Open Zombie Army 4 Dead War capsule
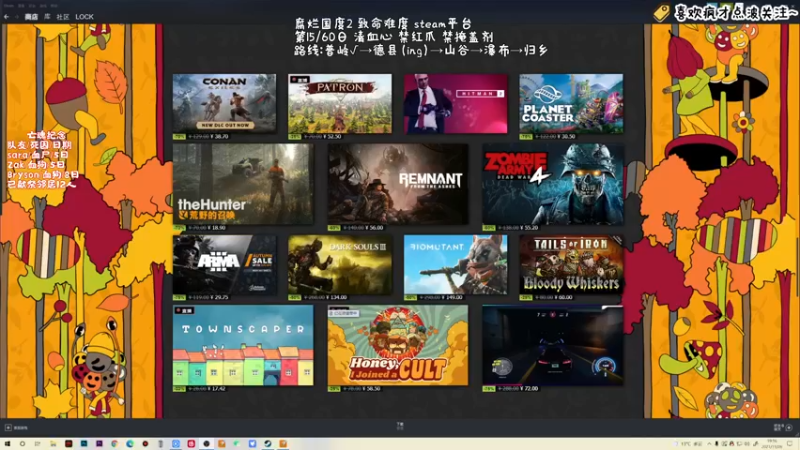The height and width of the screenshot is (450, 800). click(553, 184)
